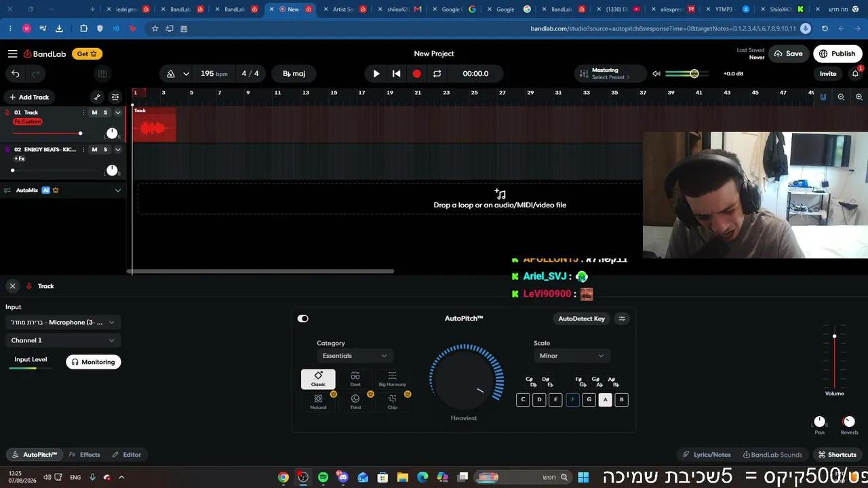The height and width of the screenshot is (488, 868).
Task: Open the microphone input device dropdown
Action: click(62, 323)
